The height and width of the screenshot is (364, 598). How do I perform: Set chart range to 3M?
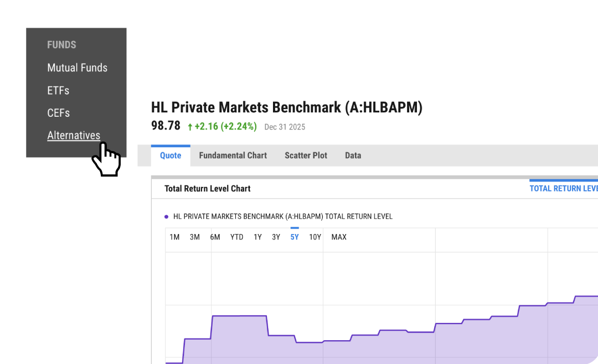[x=194, y=237]
